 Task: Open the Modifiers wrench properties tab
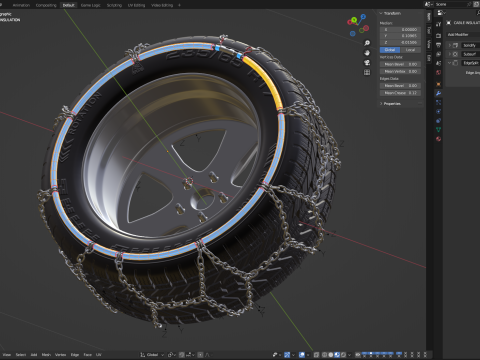(x=438, y=93)
